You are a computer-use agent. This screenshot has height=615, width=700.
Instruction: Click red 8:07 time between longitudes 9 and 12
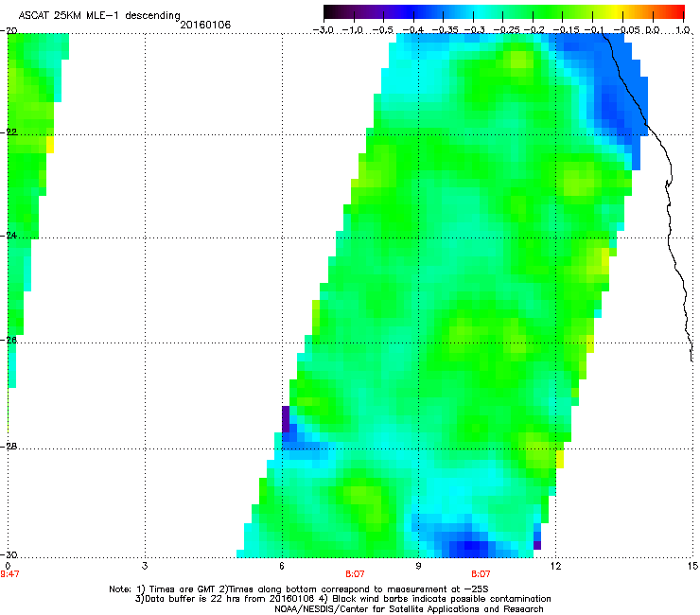[x=481, y=574]
